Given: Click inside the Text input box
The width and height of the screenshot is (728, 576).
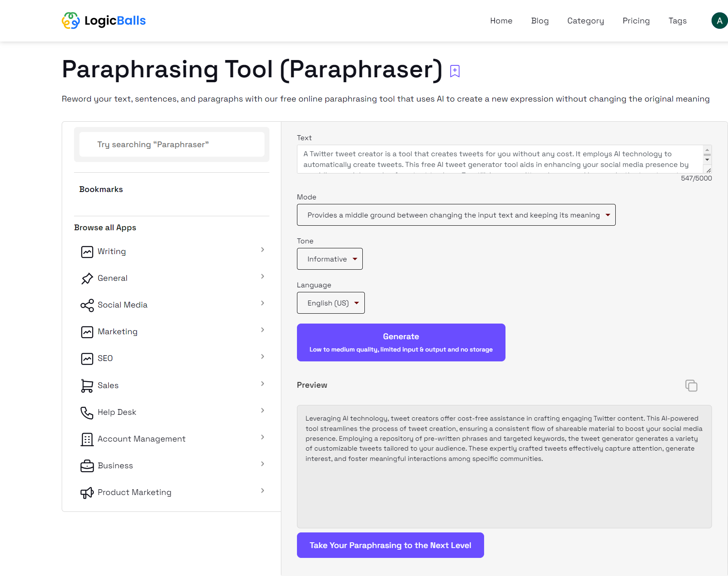Looking at the screenshot, I should click(500, 159).
